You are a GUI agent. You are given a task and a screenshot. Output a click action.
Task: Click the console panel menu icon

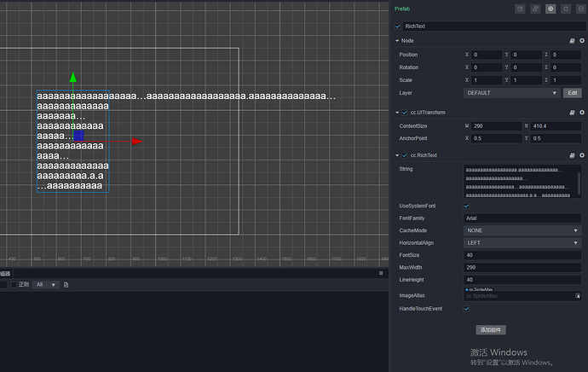point(381,273)
